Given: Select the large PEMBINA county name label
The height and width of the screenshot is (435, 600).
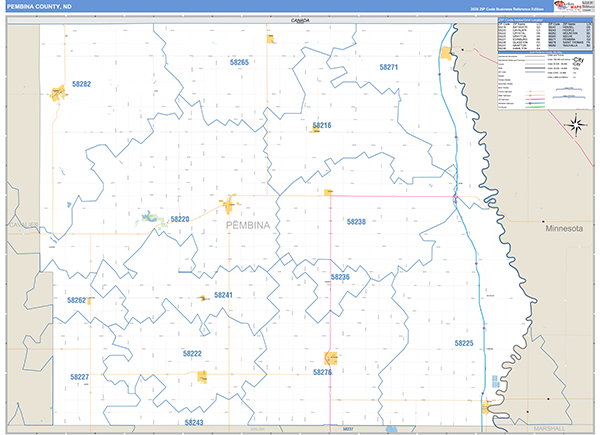Looking at the screenshot, I should click(x=248, y=225).
